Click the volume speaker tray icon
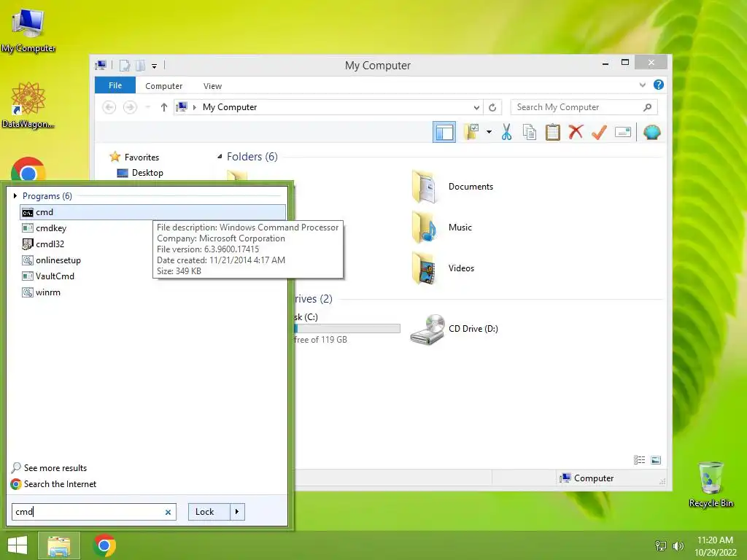This screenshot has height=560, width=747. [x=678, y=545]
